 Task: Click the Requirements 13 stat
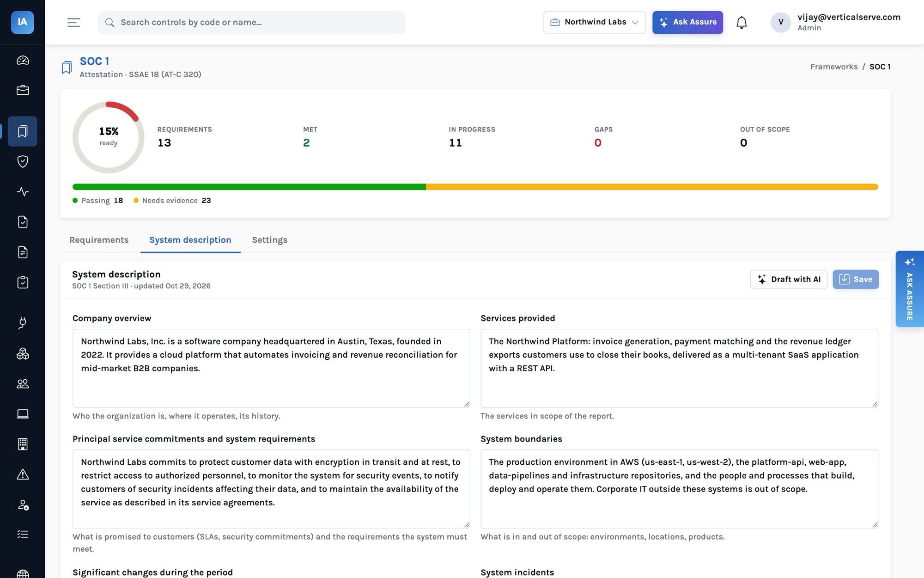tap(184, 137)
